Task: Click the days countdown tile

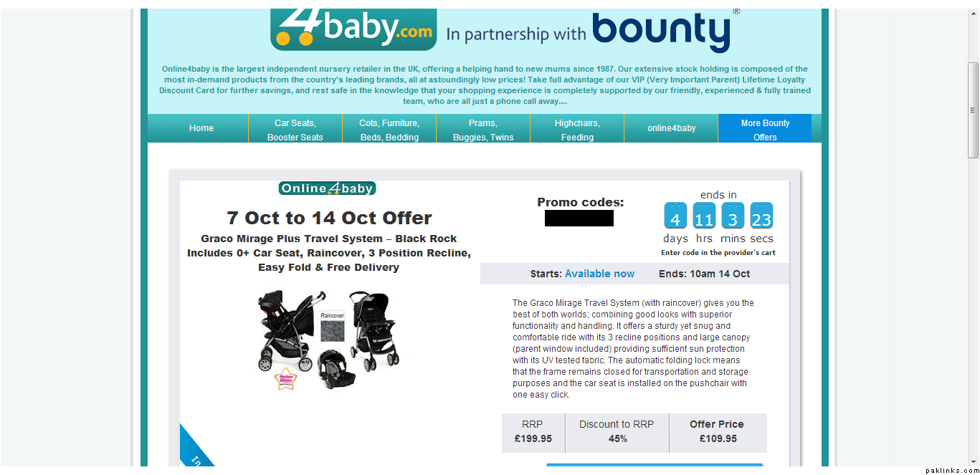Action: [675, 216]
